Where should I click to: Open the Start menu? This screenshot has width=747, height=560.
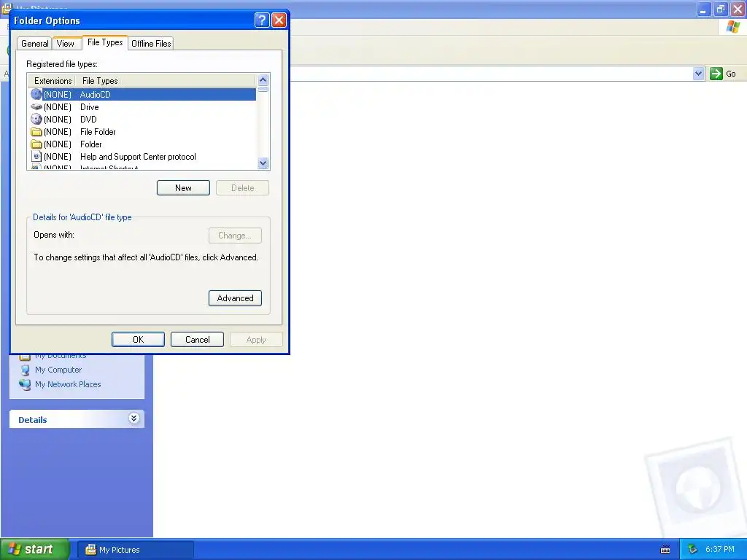point(34,549)
